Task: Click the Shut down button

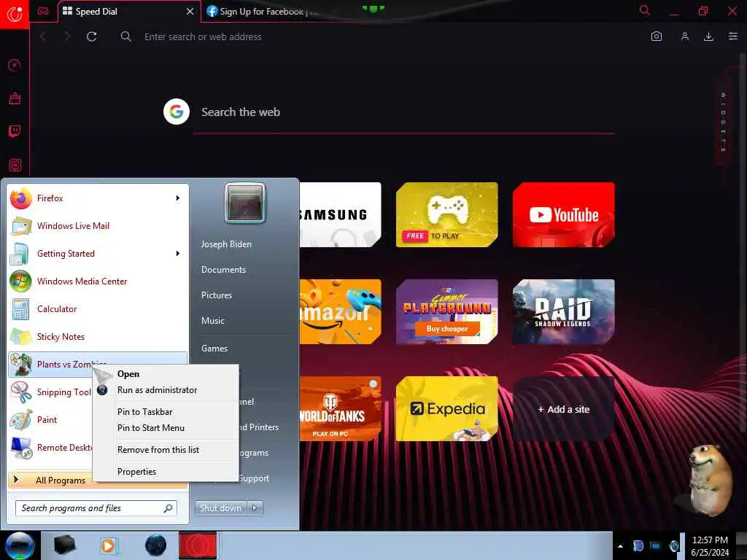Action: pos(220,508)
